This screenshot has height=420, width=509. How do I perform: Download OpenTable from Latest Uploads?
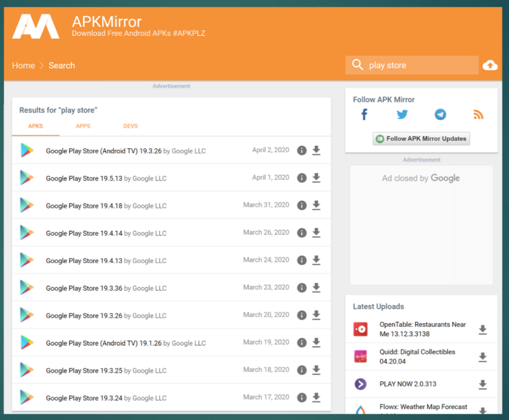pyautogui.click(x=483, y=330)
